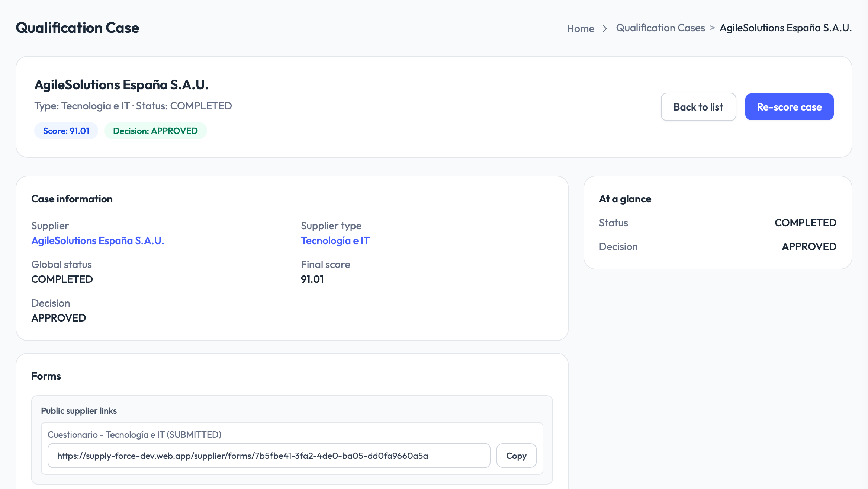Viewport: 868px width, 489px height.
Task: Go to Qualification Cases breadcrumb
Action: click(660, 28)
